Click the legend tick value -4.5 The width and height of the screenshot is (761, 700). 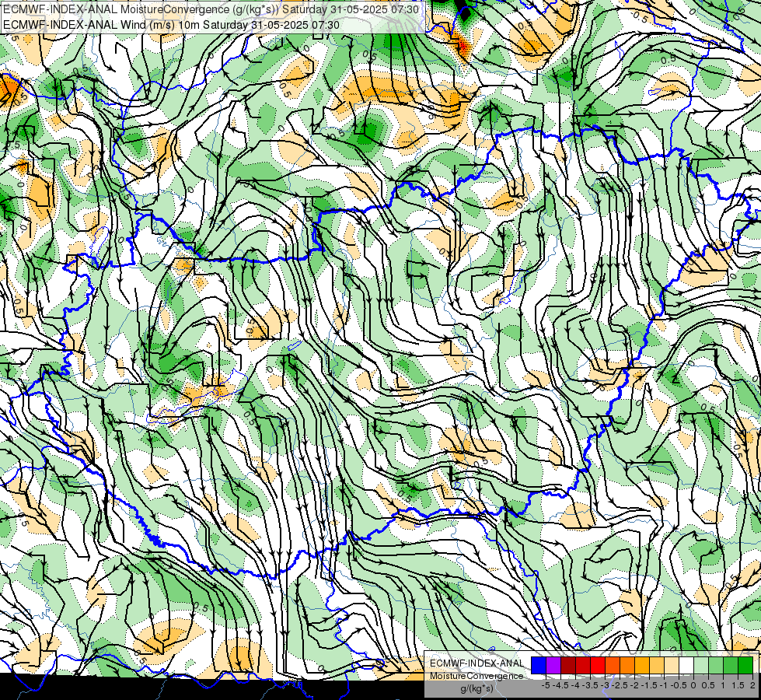[x=560, y=685]
